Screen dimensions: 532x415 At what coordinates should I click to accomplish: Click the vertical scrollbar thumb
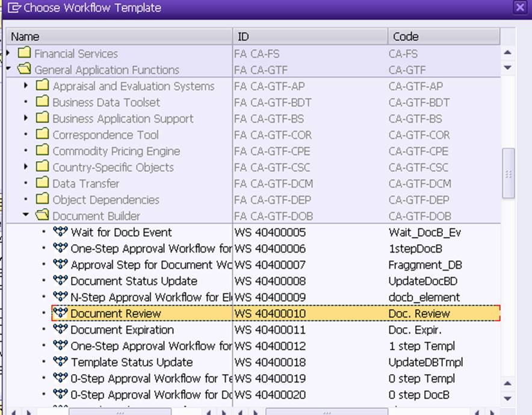tap(509, 173)
